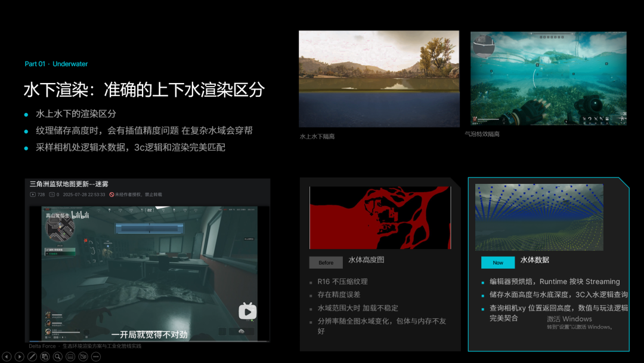644x363 pixels.
Task: Click caption '水上水下隔离'
Action: tap(317, 137)
